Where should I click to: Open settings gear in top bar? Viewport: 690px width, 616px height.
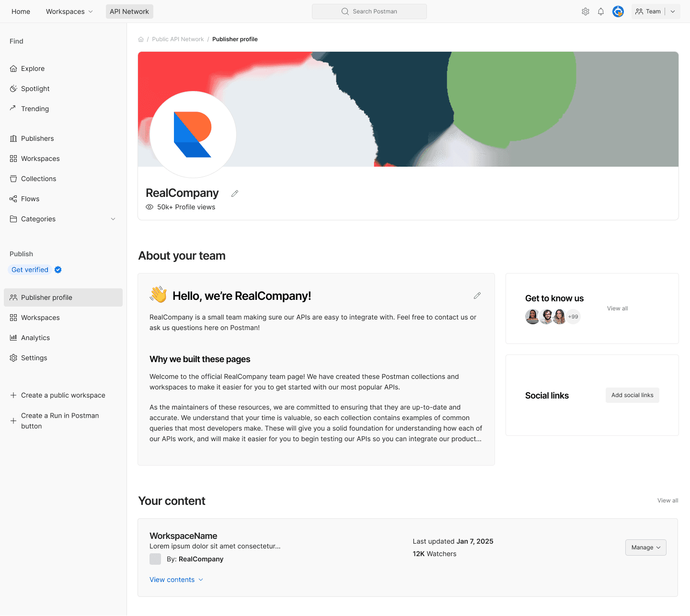point(586,11)
